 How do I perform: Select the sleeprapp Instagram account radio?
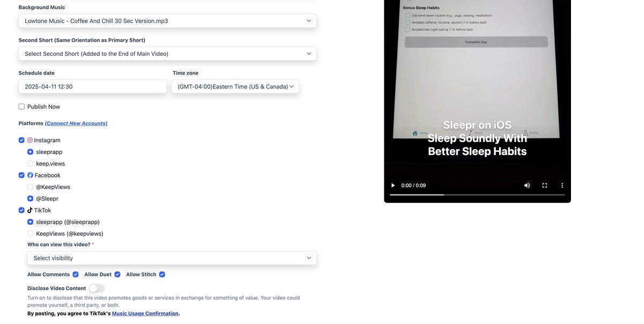click(x=31, y=152)
